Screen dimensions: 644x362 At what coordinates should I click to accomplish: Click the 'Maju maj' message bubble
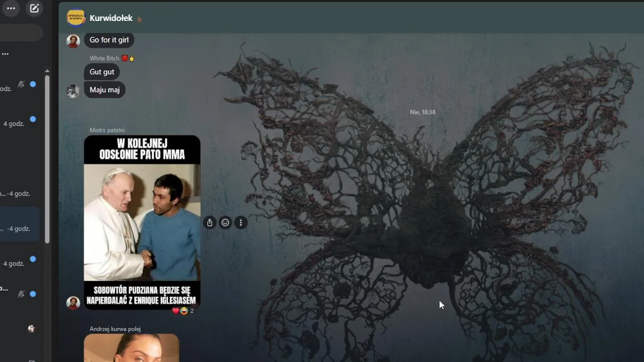point(105,90)
